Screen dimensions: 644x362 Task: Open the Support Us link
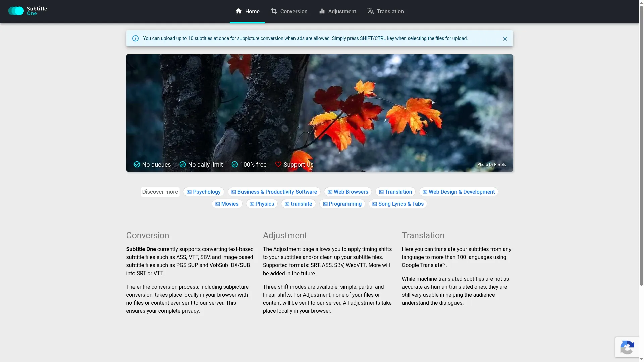point(298,165)
